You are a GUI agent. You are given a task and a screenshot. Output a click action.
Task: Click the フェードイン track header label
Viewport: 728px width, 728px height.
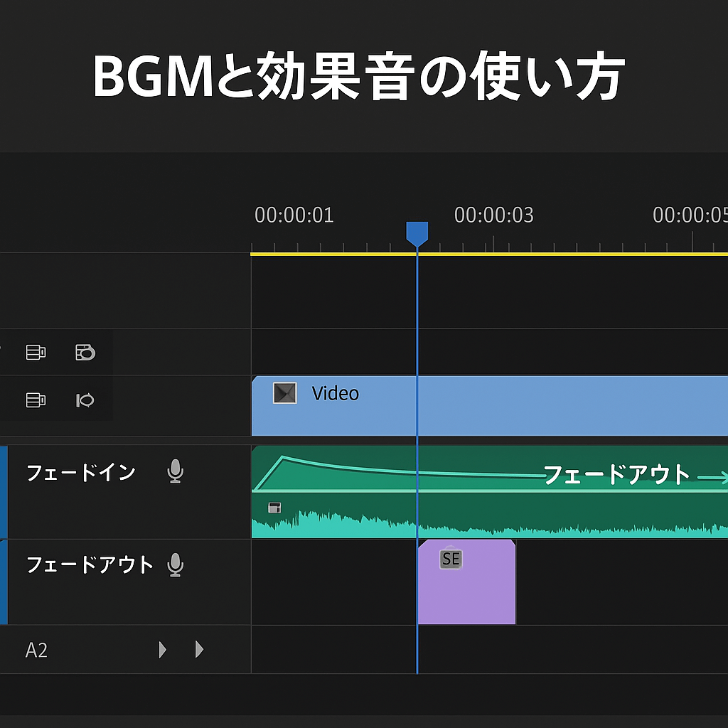pos(81,473)
